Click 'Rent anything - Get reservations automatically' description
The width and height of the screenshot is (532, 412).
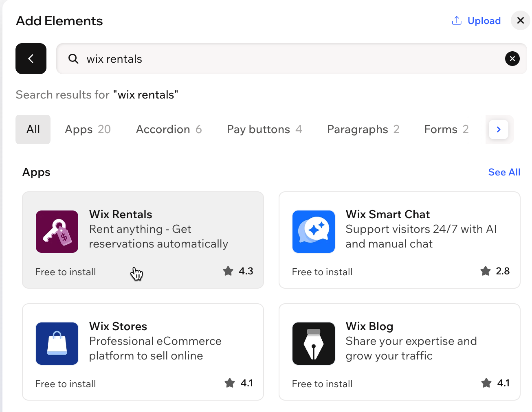click(158, 237)
